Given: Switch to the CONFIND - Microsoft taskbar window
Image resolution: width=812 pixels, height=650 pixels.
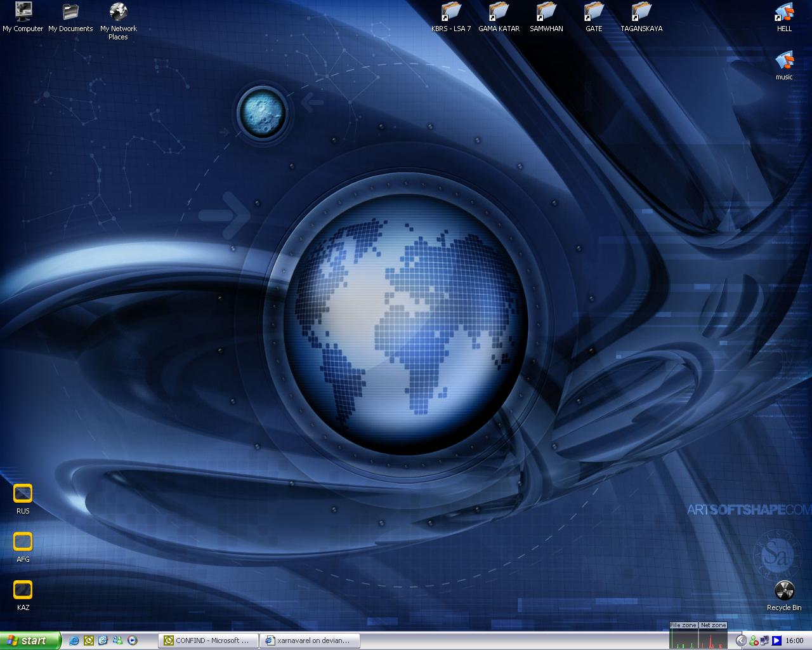Looking at the screenshot, I should pos(209,640).
